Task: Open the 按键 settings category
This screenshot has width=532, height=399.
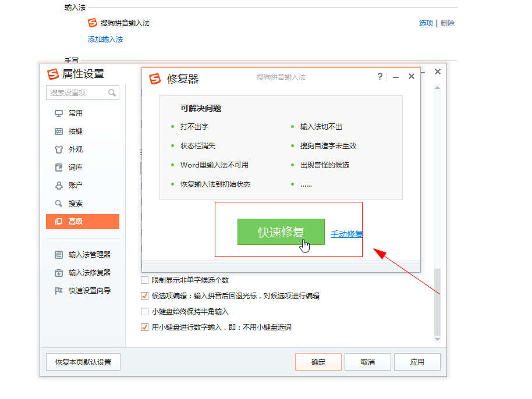Action: (83, 131)
